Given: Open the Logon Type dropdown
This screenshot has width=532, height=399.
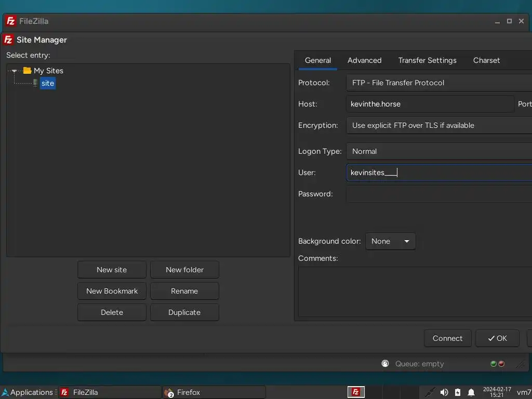Looking at the screenshot, I should 439,151.
